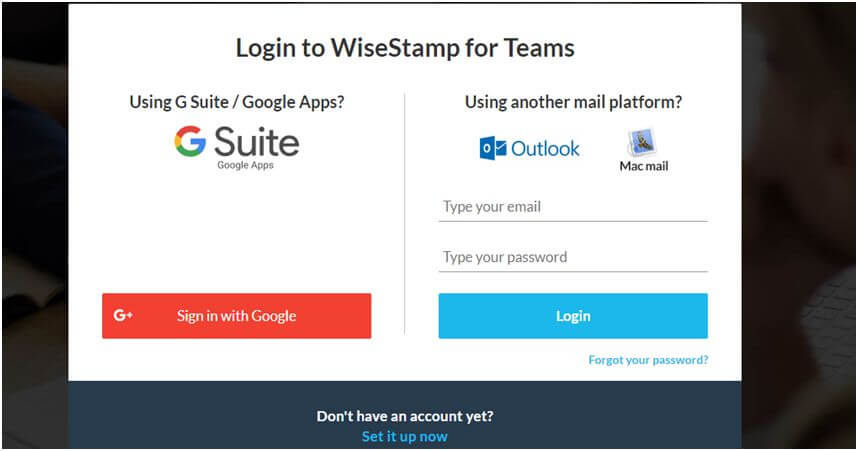Screen dimensions: 858x451
Task: Click the Using another mail platform heading
Action: click(573, 102)
